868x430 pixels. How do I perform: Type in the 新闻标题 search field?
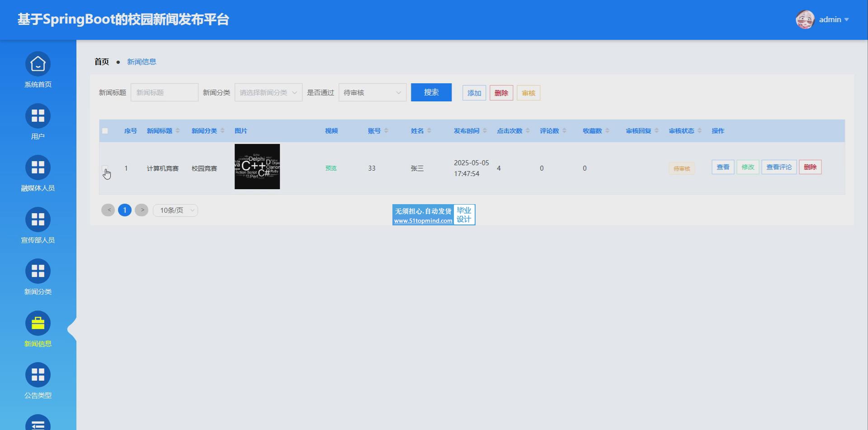[165, 93]
